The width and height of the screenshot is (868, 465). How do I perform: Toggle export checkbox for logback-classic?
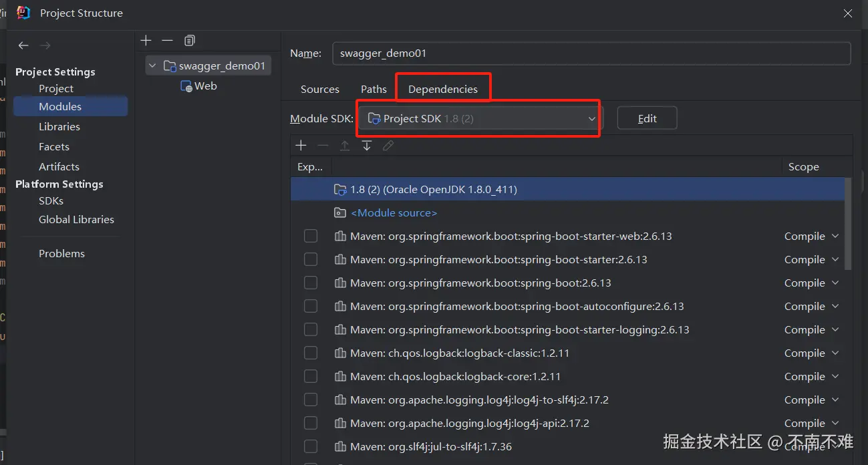[311, 353]
